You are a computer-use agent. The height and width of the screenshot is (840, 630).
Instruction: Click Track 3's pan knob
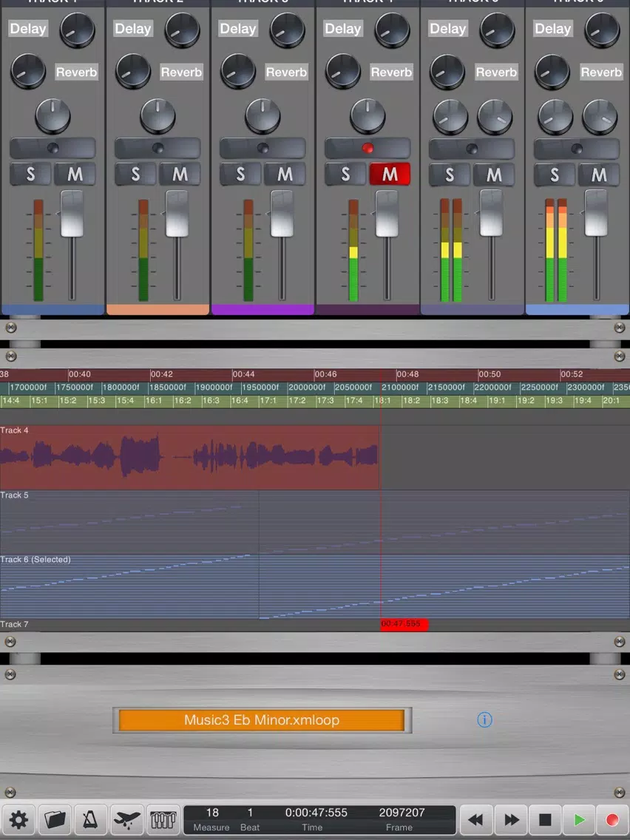coord(262,115)
